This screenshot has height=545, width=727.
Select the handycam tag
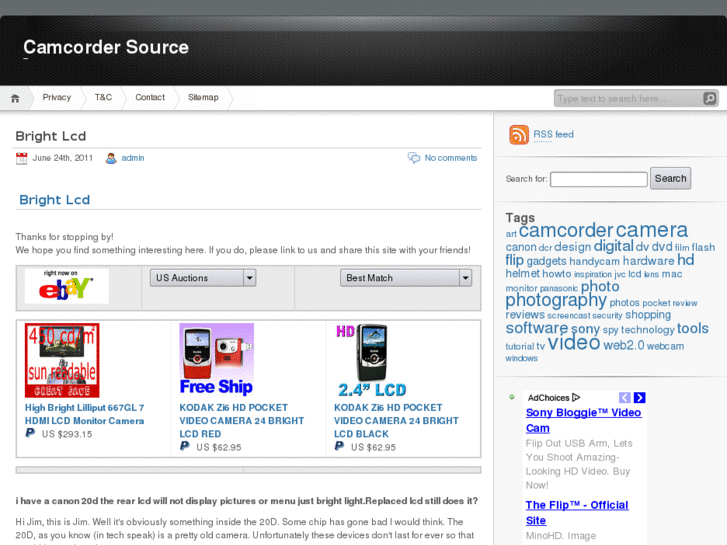(x=594, y=261)
